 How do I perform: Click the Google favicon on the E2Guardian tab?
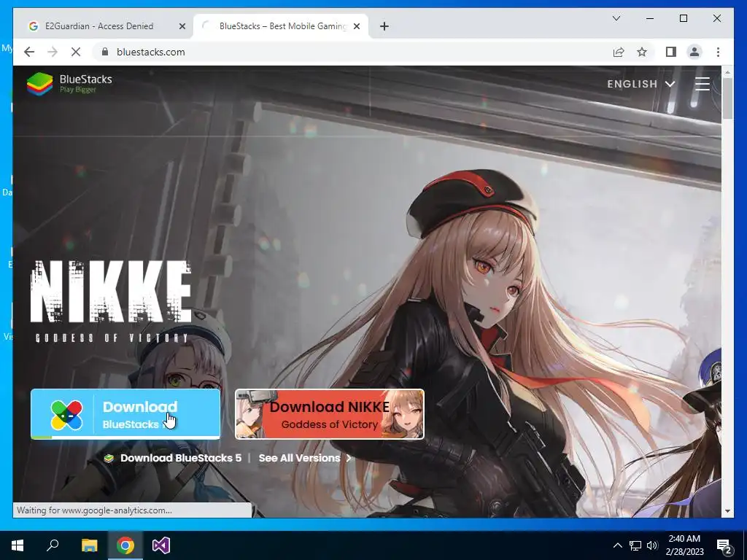[x=34, y=26]
